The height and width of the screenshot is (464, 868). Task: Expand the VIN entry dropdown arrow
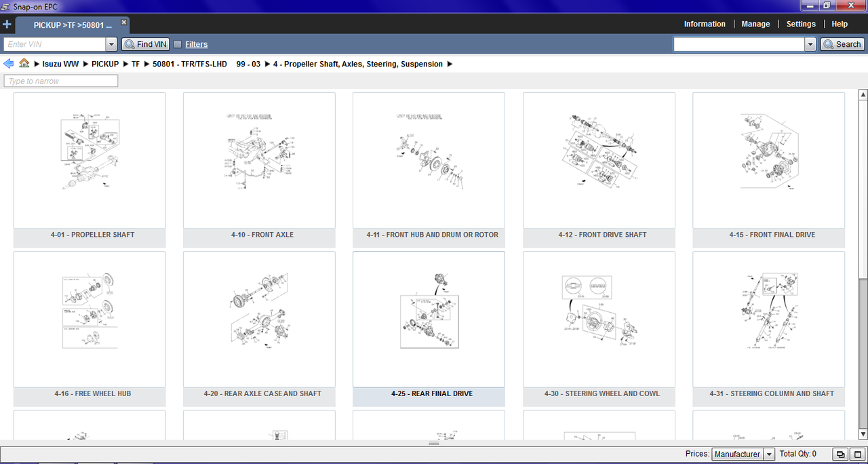coord(112,44)
